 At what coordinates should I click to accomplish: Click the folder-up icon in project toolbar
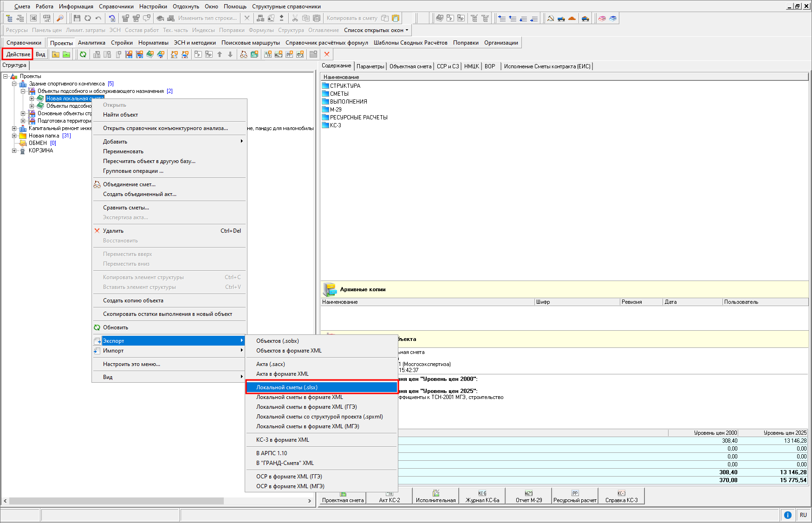(56, 54)
